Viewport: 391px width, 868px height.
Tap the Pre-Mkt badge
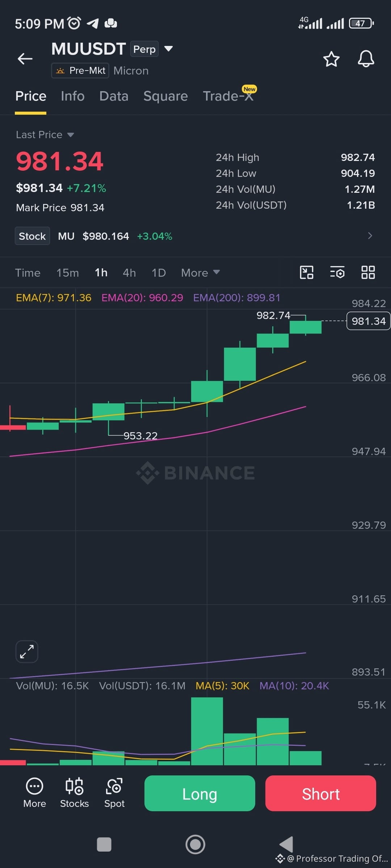tap(80, 71)
